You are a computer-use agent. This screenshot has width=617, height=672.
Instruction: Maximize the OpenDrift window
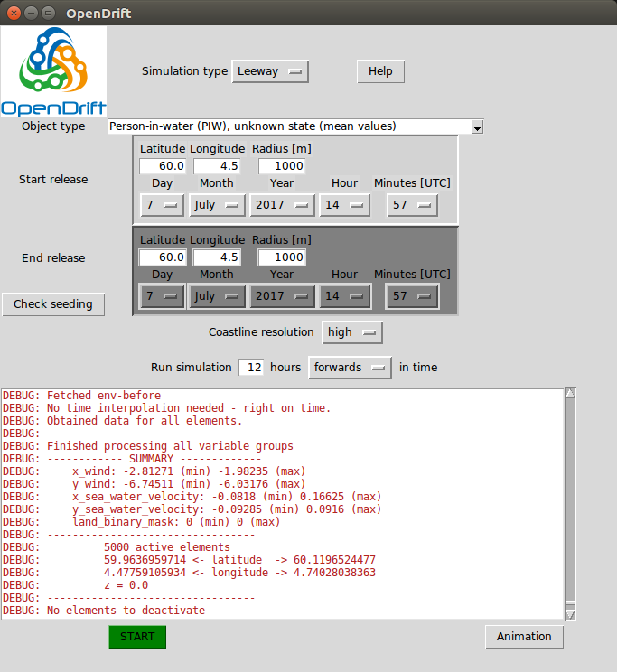point(48,13)
